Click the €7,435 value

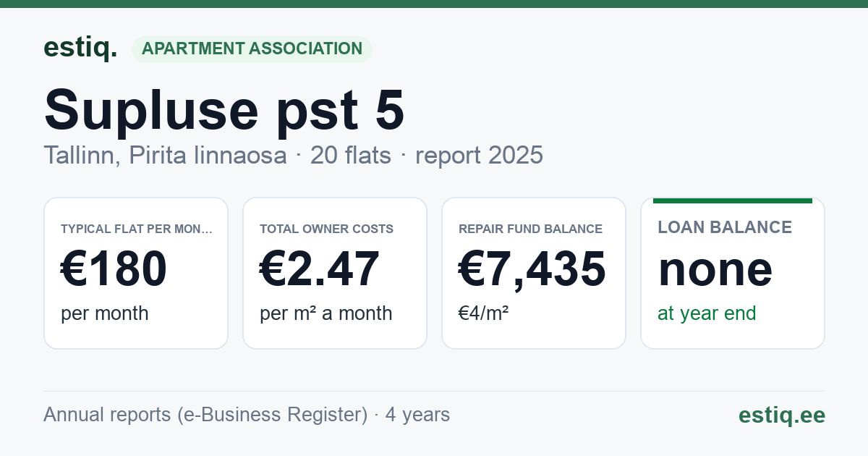[532, 269]
